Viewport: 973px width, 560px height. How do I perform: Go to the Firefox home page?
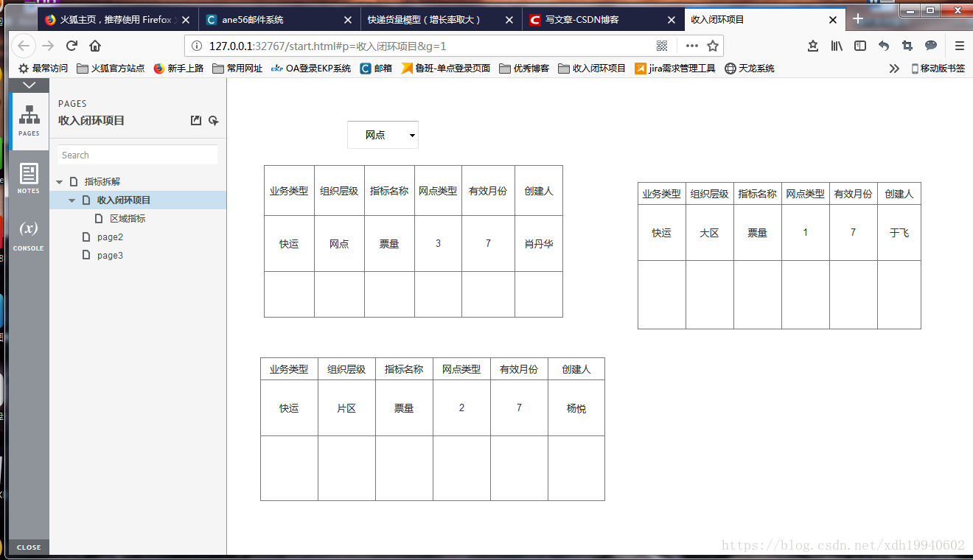point(95,46)
